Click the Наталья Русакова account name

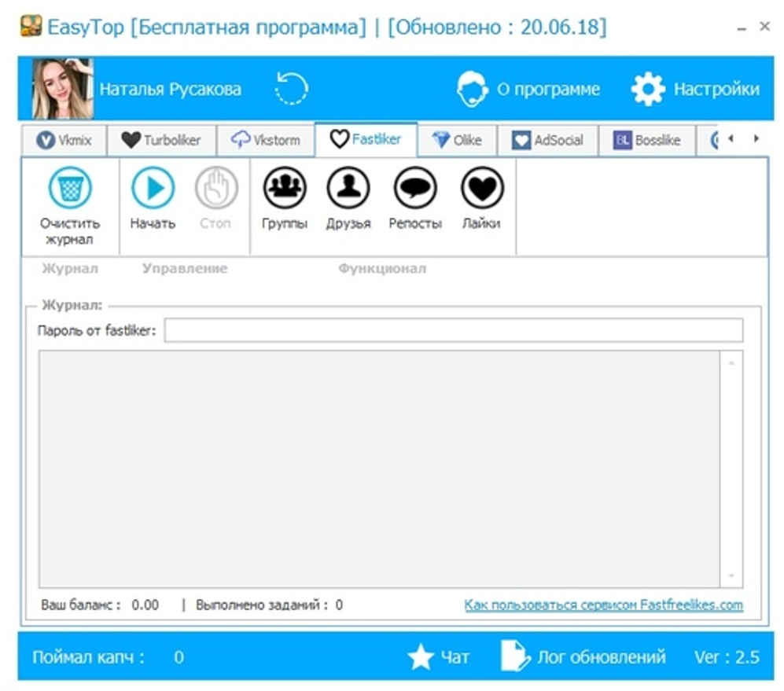(170, 89)
